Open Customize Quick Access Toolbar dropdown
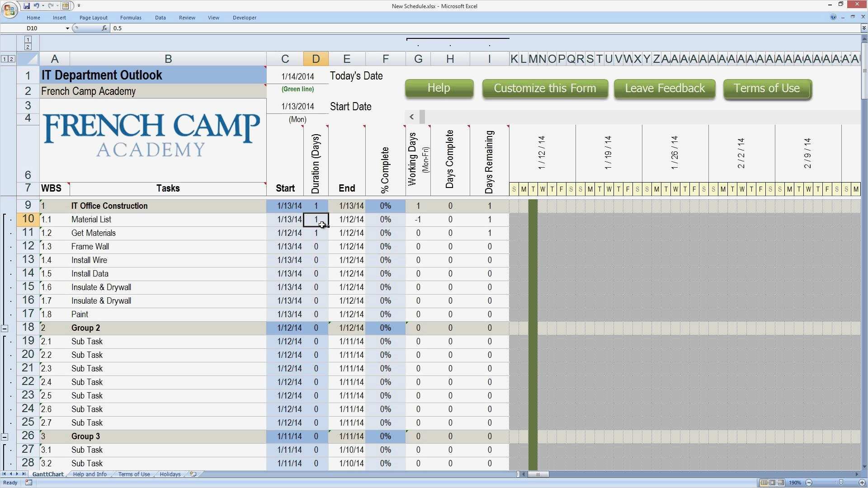 [x=79, y=6]
